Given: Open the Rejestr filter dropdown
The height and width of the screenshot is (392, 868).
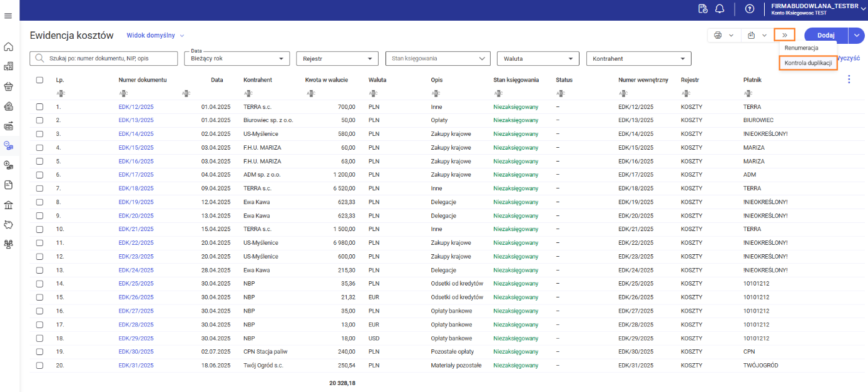Looking at the screenshot, I should tap(337, 58).
